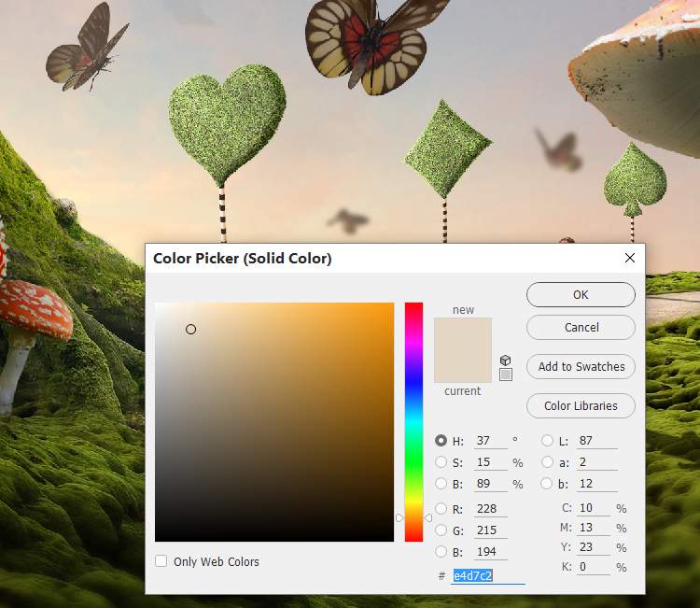Confirm color with the OK button
Image resolution: width=700 pixels, height=608 pixels.
[x=581, y=295]
